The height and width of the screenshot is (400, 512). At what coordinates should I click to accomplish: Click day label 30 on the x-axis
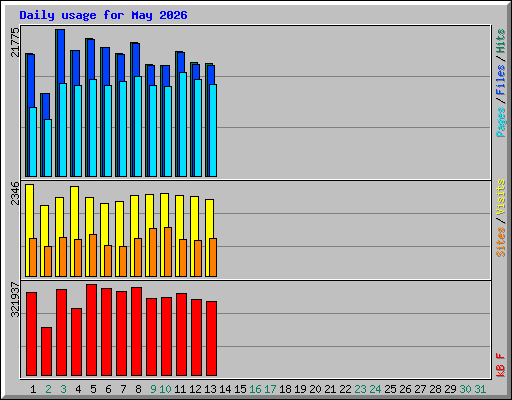tap(465, 389)
